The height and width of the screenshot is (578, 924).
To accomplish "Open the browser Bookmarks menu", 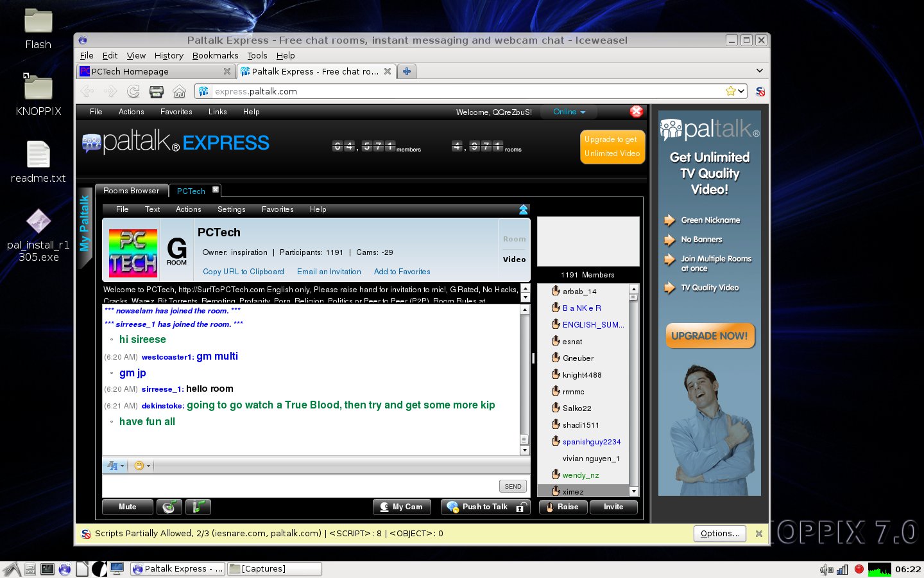I will coord(215,56).
